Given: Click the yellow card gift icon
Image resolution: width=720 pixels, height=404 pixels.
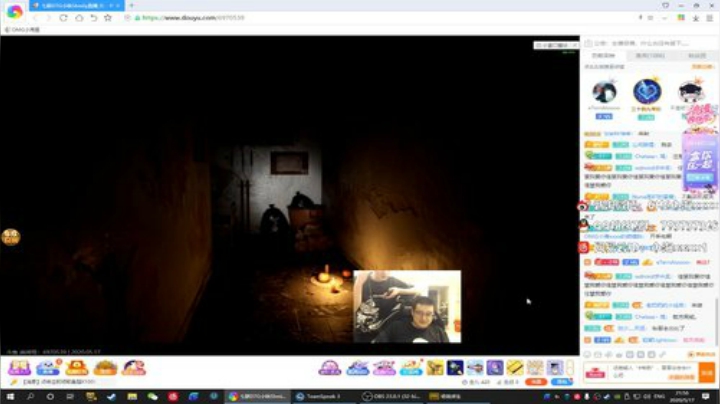Looking at the screenshot, I should pyautogui.click(x=515, y=367).
